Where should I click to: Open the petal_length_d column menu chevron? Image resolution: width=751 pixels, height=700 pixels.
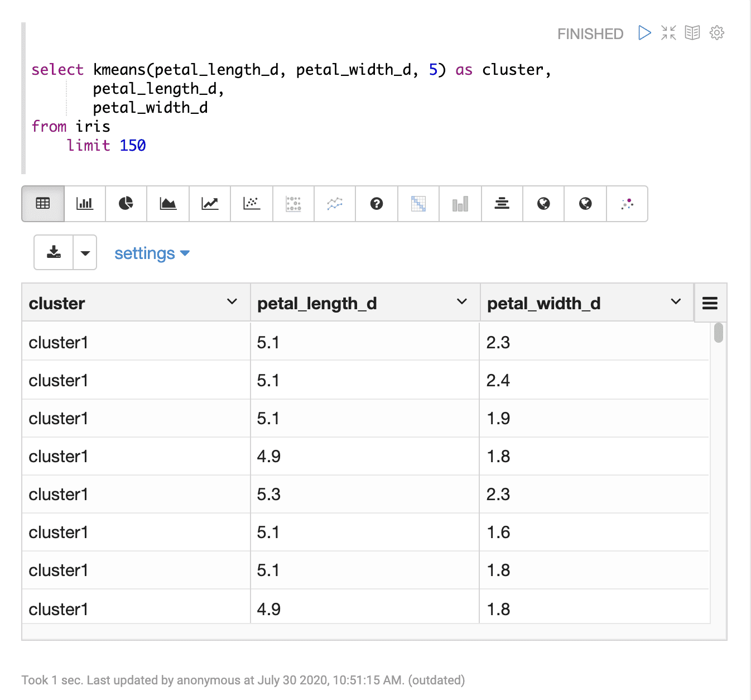point(462,302)
